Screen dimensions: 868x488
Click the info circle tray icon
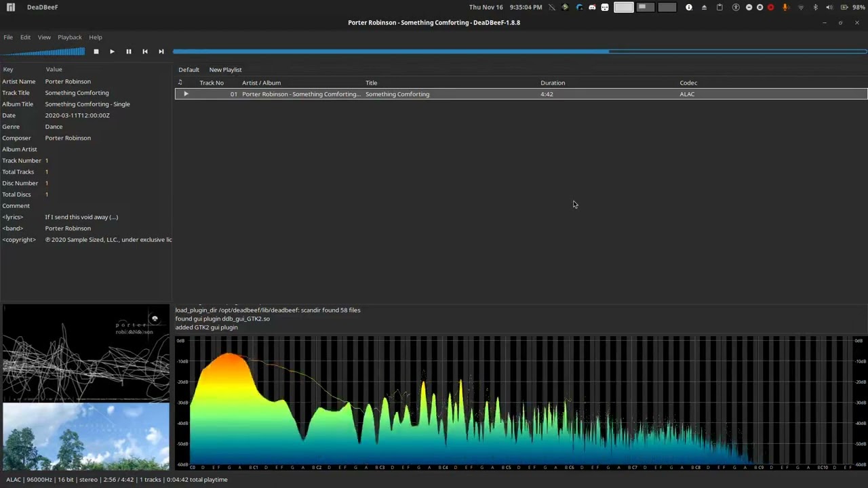coord(689,7)
